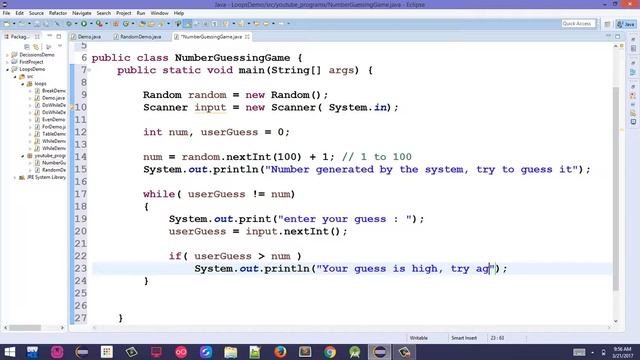Open Firefox from the taskbar
Viewport: 640px width, 360px height.
click(x=280, y=352)
